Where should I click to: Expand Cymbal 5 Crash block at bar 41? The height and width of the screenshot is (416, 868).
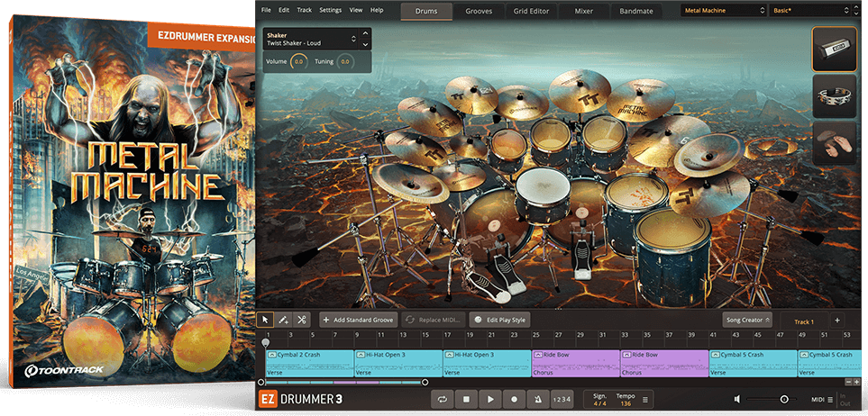click(x=715, y=355)
